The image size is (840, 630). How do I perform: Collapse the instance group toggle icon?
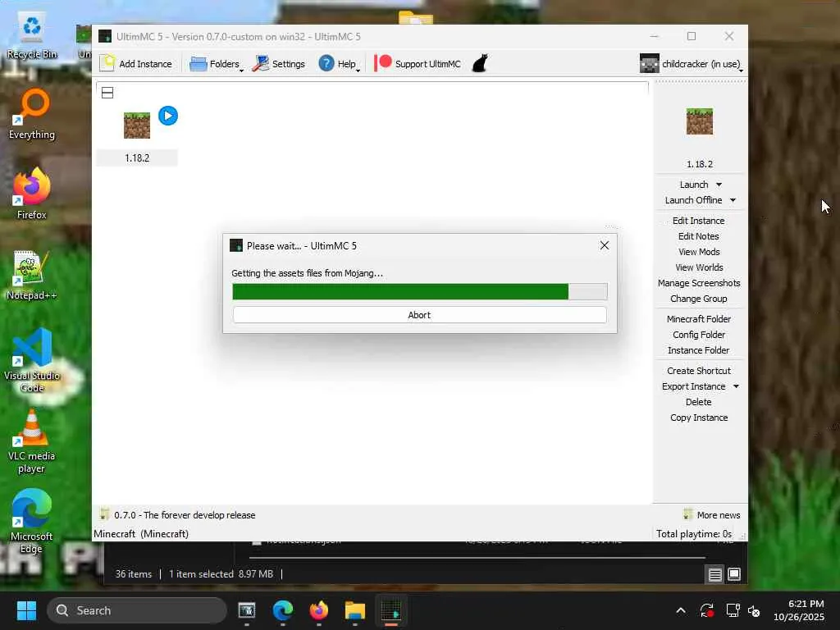[107, 93]
